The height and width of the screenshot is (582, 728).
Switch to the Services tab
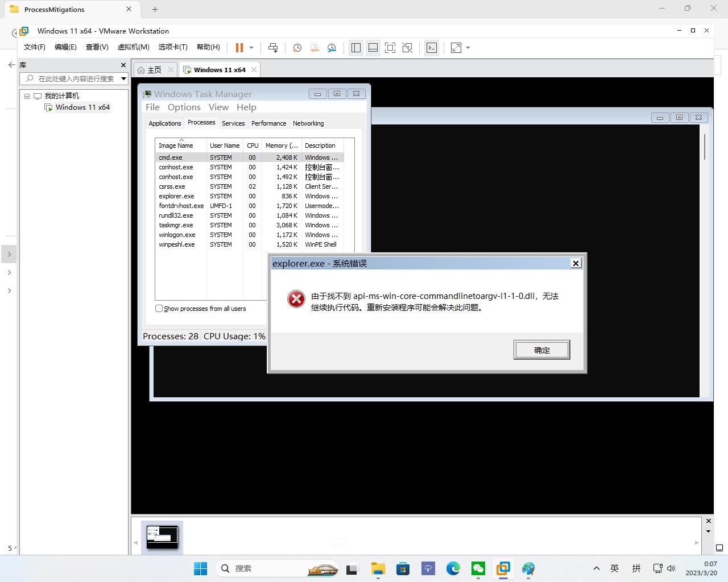[233, 123]
